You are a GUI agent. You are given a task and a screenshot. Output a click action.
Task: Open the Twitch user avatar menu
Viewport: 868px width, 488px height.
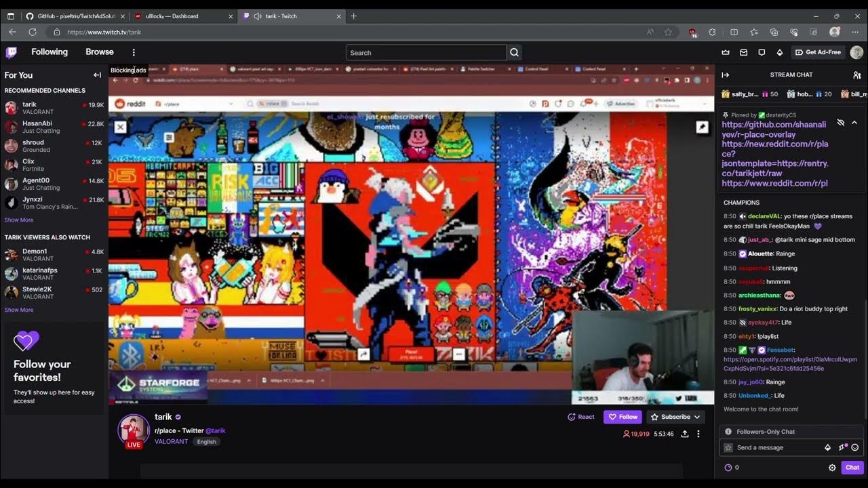click(x=856, y=52)
